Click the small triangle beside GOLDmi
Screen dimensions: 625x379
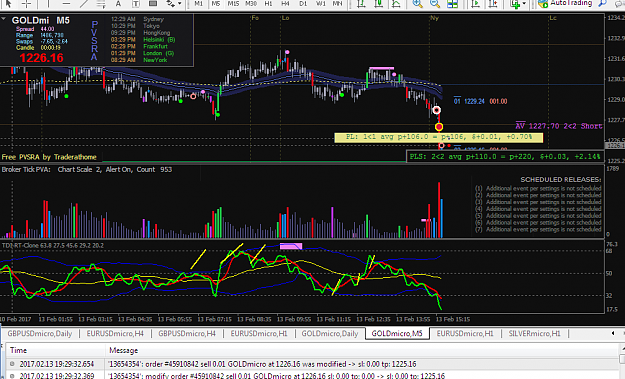pyautogui.click(x=3, y=19)
